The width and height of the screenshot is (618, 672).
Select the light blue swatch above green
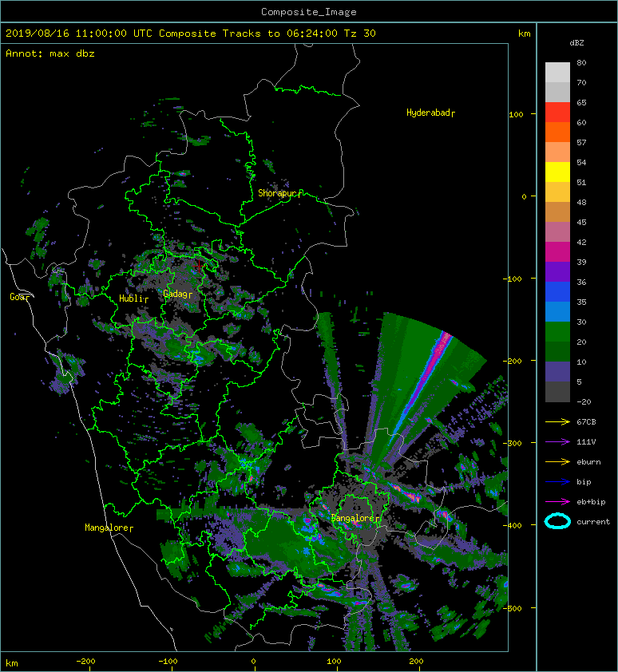click(557, 311)
